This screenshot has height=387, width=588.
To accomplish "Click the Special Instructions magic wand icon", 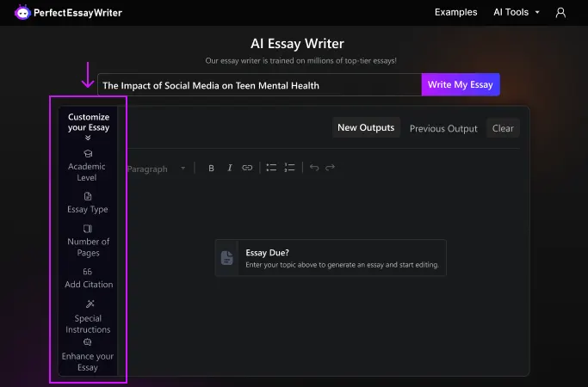I will (90, 304).
